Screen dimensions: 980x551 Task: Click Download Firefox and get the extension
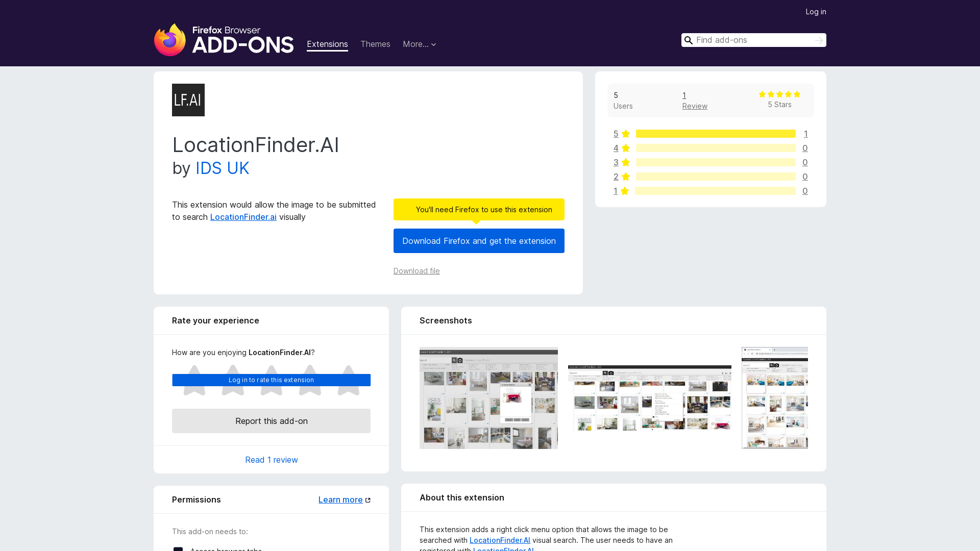pyautogui.click(x=479, y=241)
